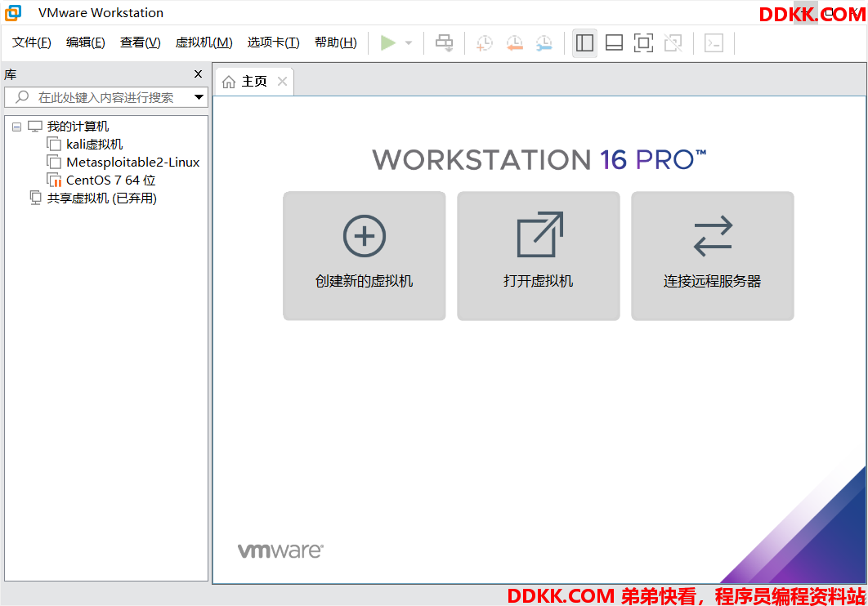Open the power options dropdown arrow
Image resolution: width=868 pixels, height=606 pixels.
[x=409, y=42]
